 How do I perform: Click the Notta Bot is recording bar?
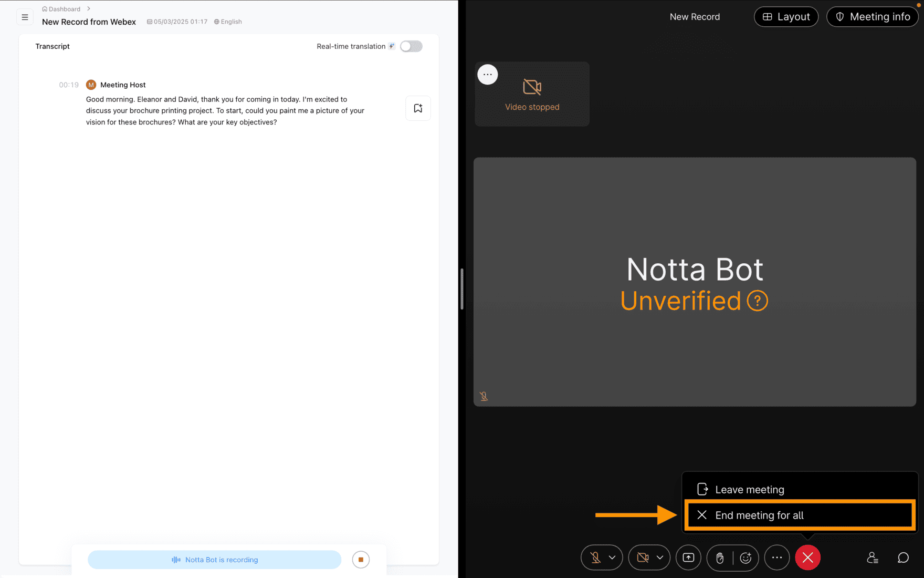214,560
